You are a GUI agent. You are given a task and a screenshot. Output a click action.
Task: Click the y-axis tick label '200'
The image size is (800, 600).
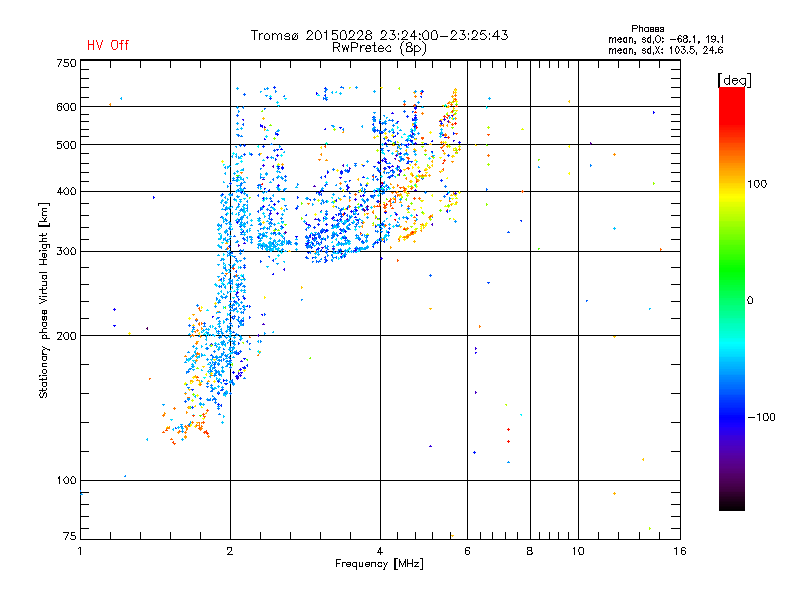click(x=66, y=336)
